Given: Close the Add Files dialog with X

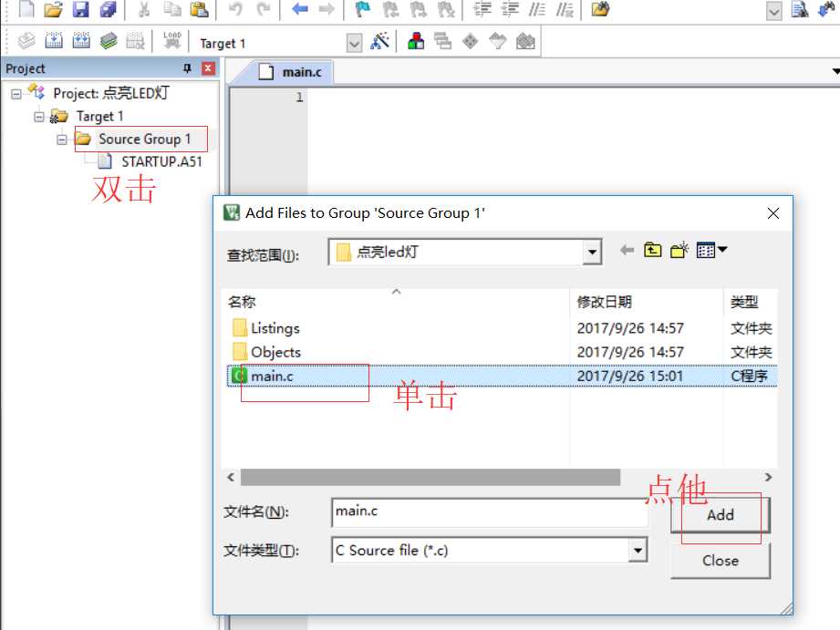Looking at the screenshot, I should (x=773, y=213).
